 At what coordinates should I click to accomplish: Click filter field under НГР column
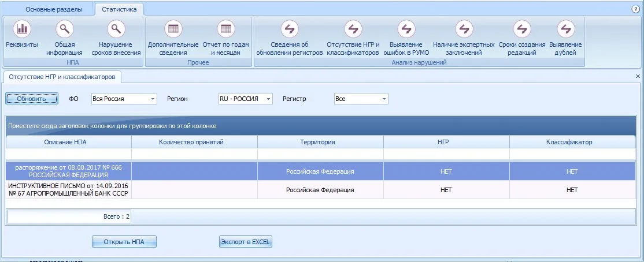446,154
